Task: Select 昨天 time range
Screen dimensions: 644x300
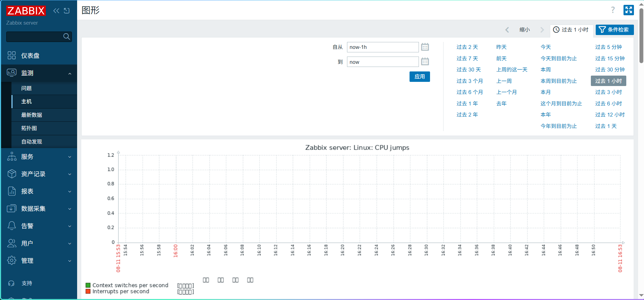Action: coord(501,47)
